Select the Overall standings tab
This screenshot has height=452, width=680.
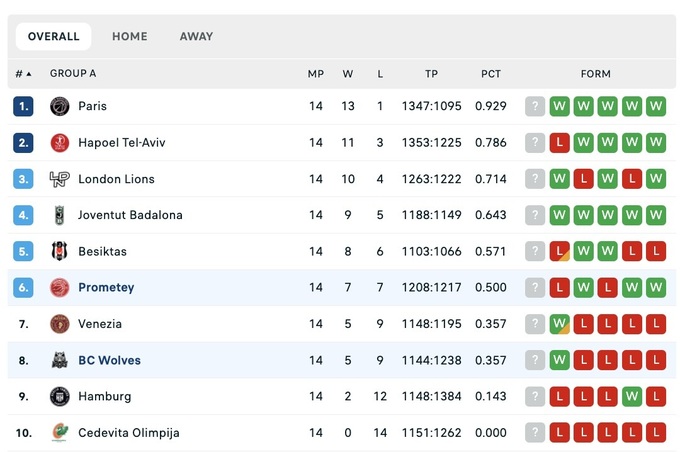point(54,37)
